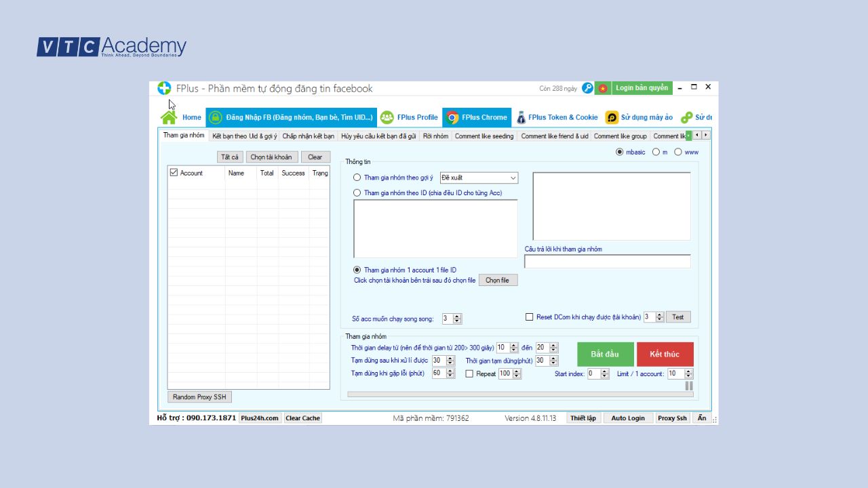Click the yellow Sử dụng máy ảo icon

click(x=612, y=117)
